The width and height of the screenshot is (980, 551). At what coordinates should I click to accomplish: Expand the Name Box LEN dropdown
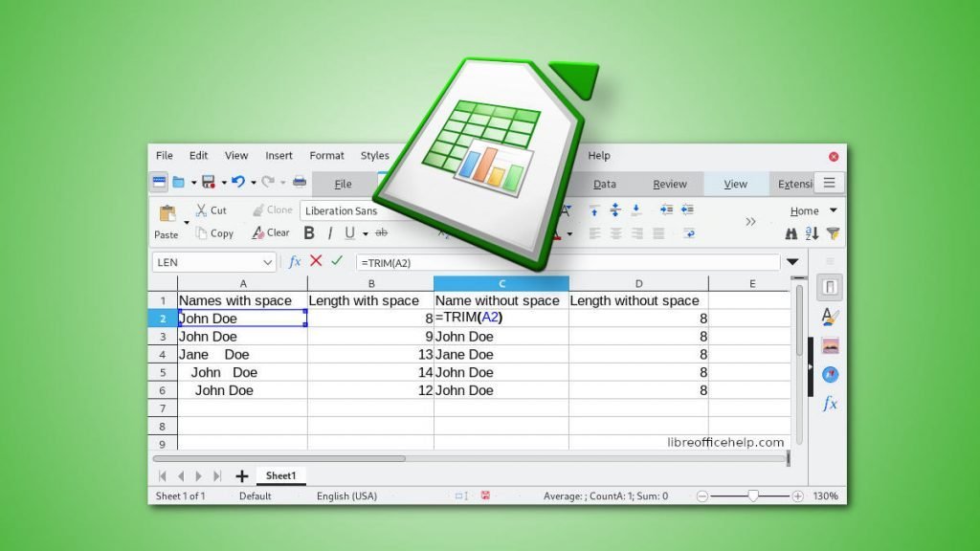pyautogui.click(x=268, y=262)
